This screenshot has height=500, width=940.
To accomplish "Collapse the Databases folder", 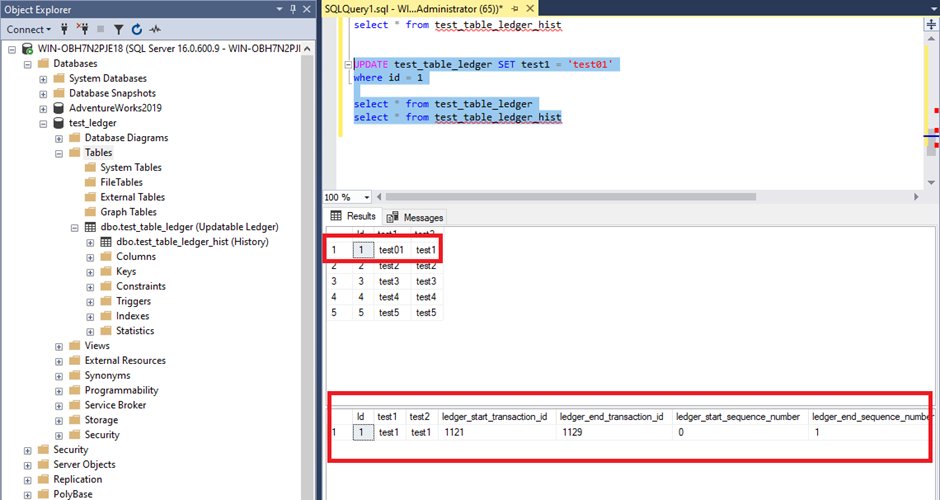I will (x=28, y=64).
